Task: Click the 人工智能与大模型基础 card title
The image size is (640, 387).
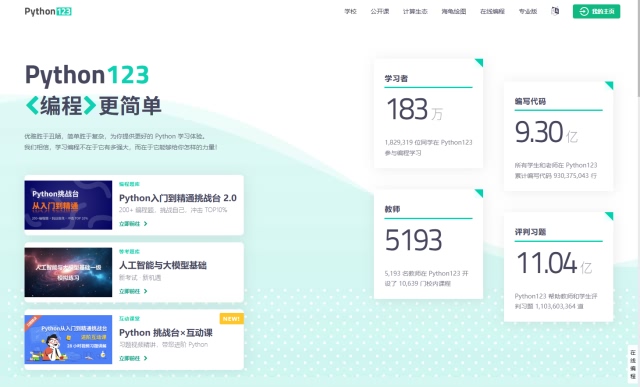Action: point(162,265)
